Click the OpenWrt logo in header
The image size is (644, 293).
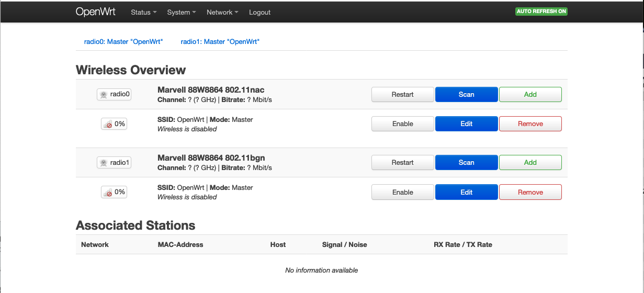pyautogui.click(x=96, y=12)
